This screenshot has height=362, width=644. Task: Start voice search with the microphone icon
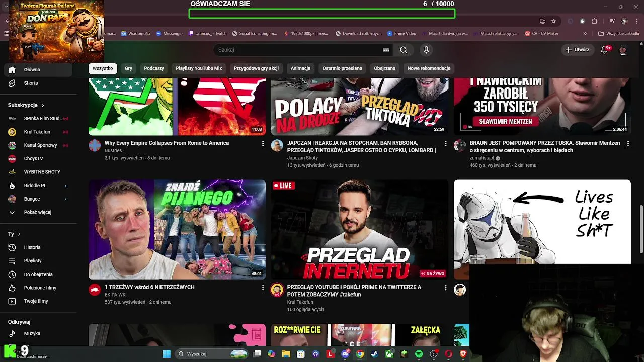pyautogui.click(x=426, y=50)
